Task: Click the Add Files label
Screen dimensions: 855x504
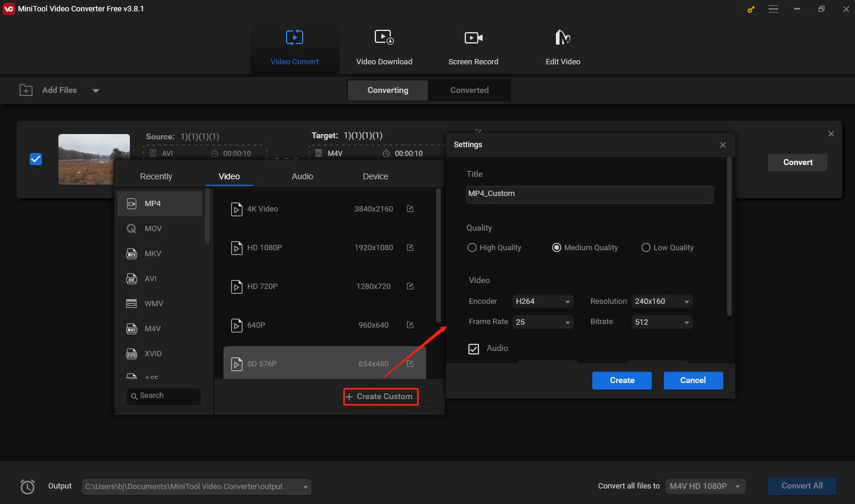Action: tap(60, 90)
